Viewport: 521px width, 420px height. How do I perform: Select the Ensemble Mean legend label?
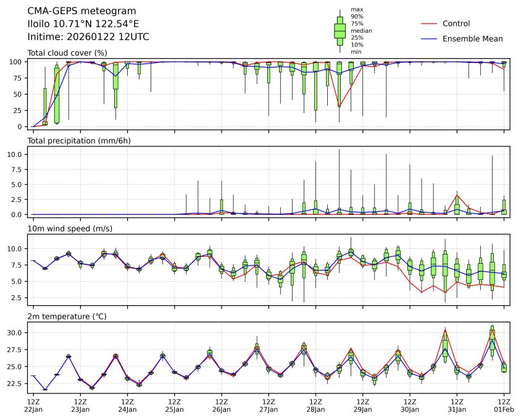click(x=472, y=38)
